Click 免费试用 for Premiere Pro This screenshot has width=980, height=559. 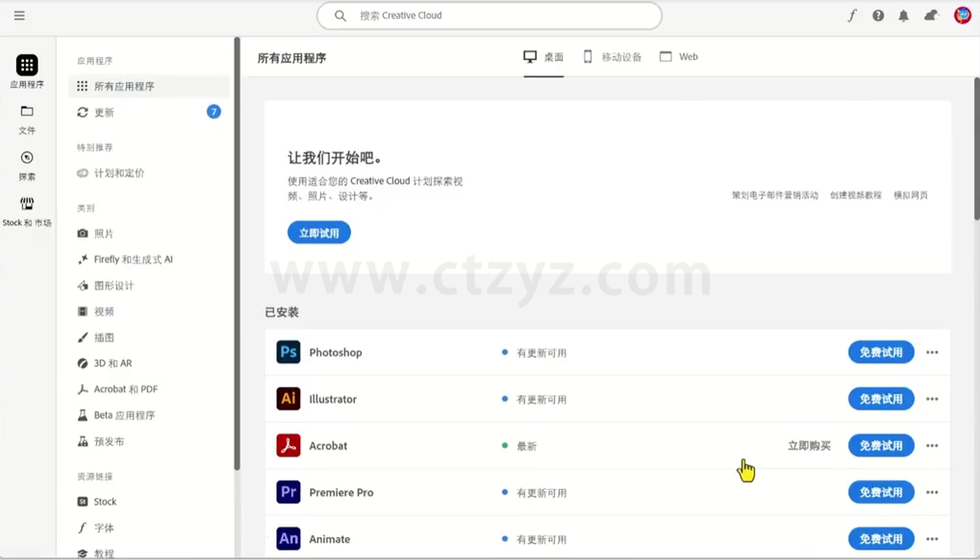(881, 492)
